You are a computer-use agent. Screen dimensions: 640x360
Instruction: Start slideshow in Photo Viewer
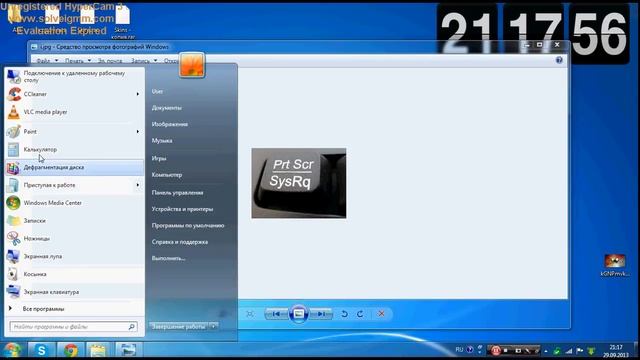[x=299, y=314]
